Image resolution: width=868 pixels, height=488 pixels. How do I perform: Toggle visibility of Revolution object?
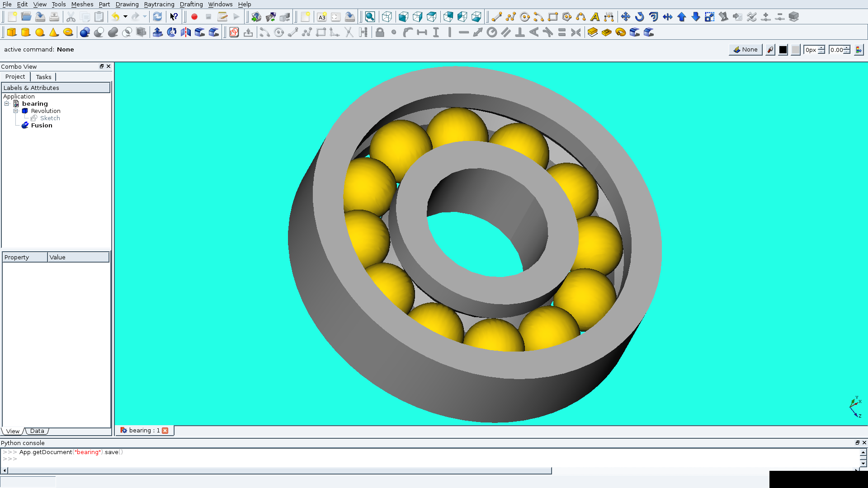pos(45,111)
